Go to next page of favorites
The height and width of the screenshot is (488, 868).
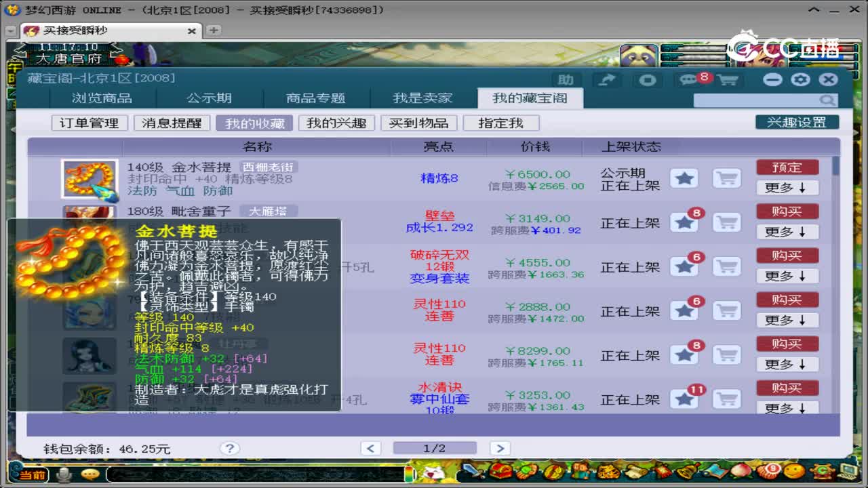click(x=500, y=448)
